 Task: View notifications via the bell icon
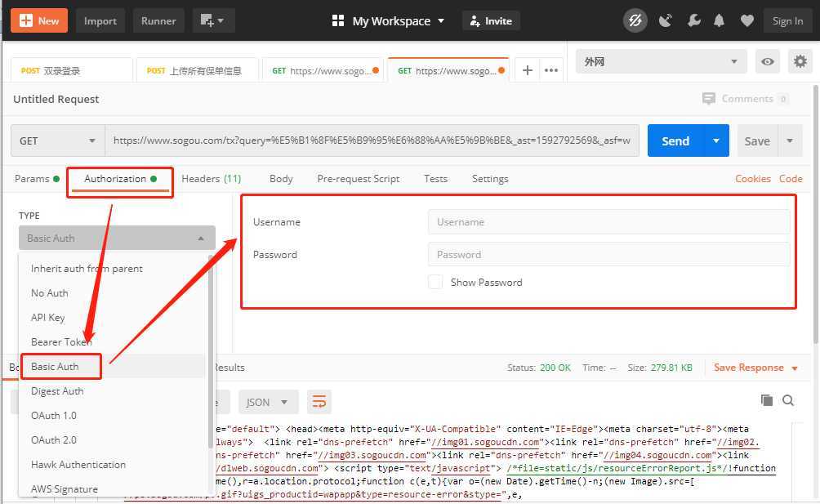click(719, 21)
